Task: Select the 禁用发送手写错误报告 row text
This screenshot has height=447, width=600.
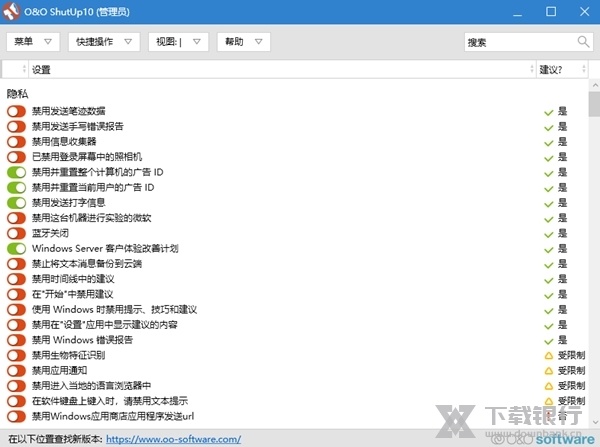Action: point(78,126)
